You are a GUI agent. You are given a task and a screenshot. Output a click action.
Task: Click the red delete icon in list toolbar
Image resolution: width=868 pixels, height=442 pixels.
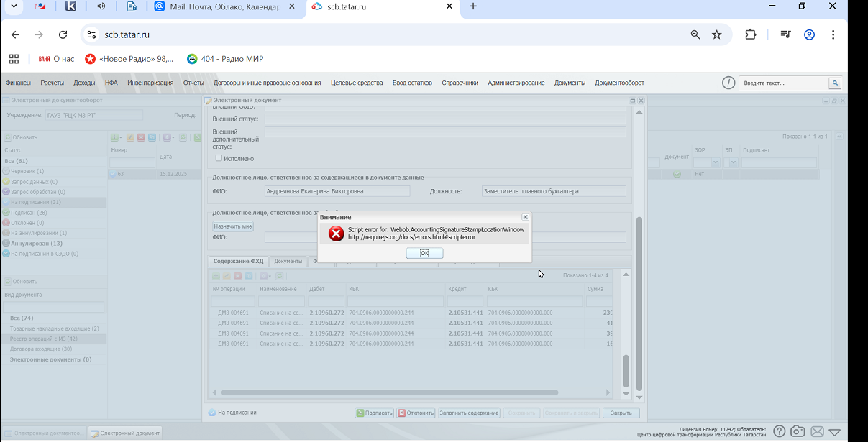click(x=141, y=137)
